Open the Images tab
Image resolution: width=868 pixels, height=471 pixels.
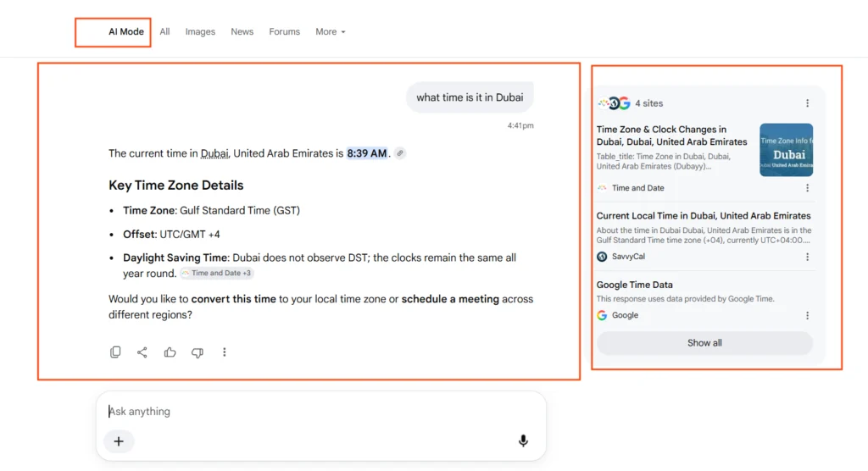pos(200,31)
